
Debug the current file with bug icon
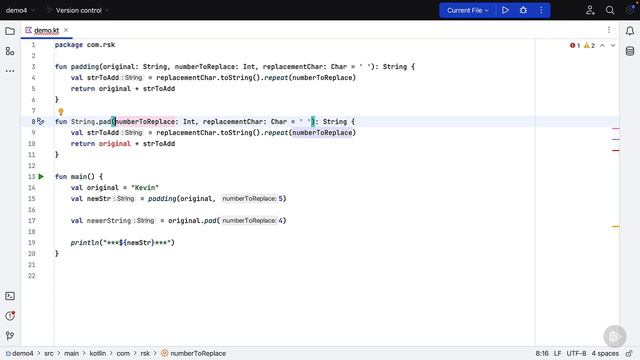point(523,10)
